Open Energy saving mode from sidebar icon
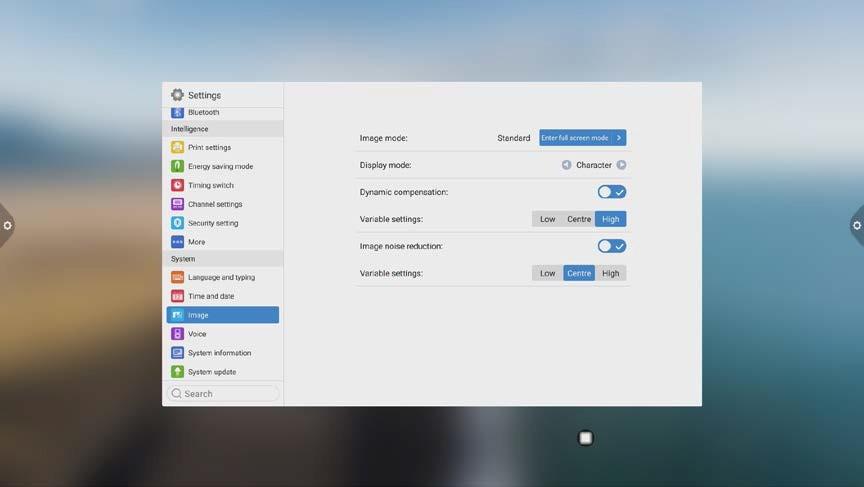The height and width of the screenshot is (487, 864). coord(177,166)
